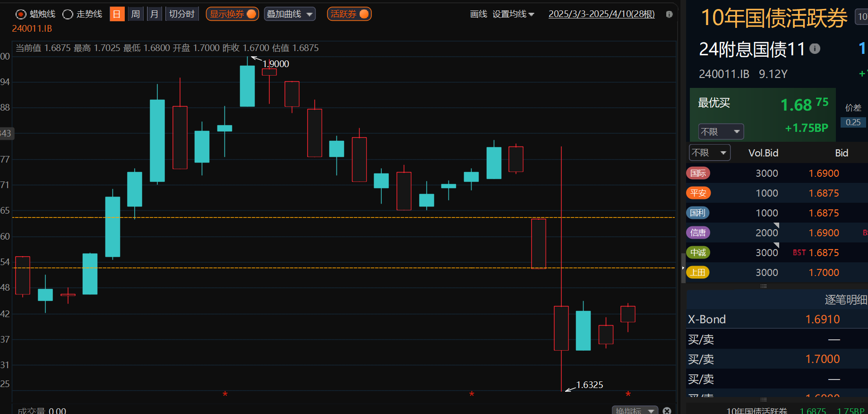The height and width of the screenshot is (414, 868).
Task: Click the 成交量 volume label
Action: pyautogui.click(x=31, y=411)
